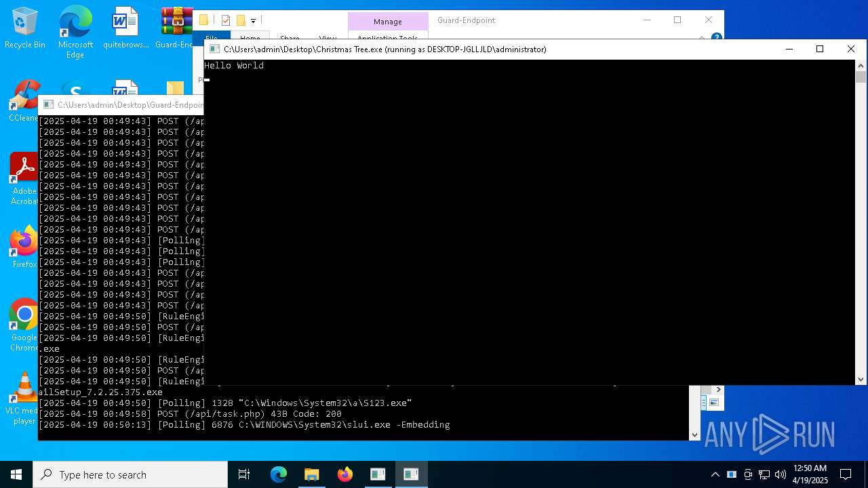Switch to active Christmas Tree console taskbar button
This screenshot has width=868, height=488.
coord(411,474)
